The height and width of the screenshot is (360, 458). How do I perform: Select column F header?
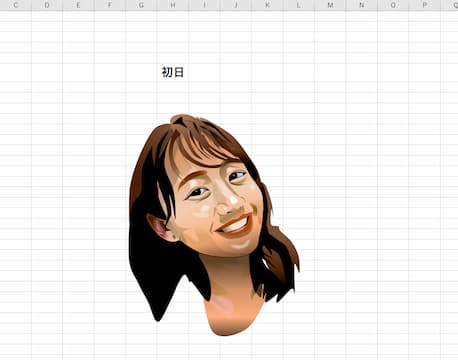pos(110,5)
